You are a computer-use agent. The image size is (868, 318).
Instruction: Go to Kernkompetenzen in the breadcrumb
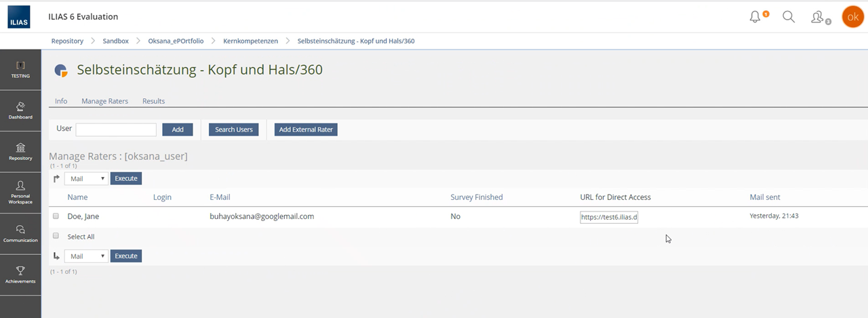(250, 41)
